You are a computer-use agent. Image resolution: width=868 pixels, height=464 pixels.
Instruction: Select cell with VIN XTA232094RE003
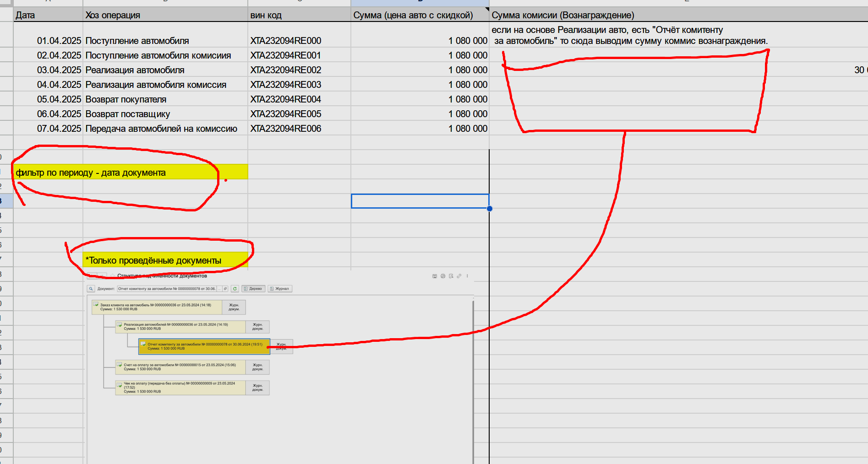point(285,85)
